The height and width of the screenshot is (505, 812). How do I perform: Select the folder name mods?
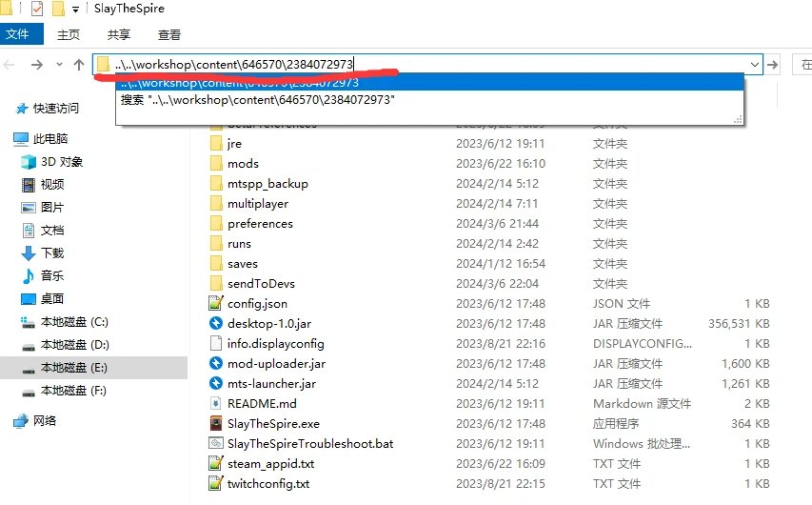click(x=243, y=164)
